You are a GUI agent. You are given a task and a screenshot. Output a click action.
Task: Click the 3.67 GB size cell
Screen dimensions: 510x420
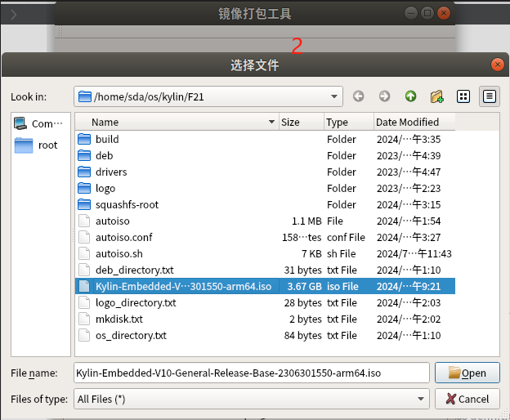(304, 286)
